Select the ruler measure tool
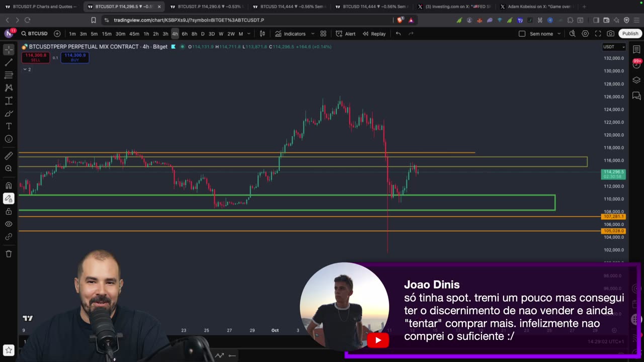This screenshot has height=362, width=644. click(9, 156)
